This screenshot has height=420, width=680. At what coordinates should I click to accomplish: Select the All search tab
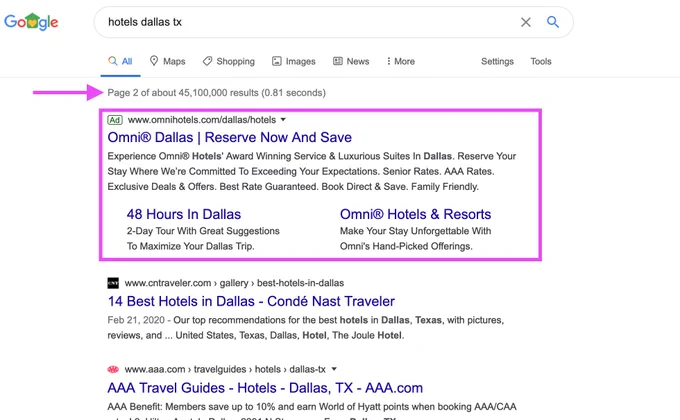point(120,61)
